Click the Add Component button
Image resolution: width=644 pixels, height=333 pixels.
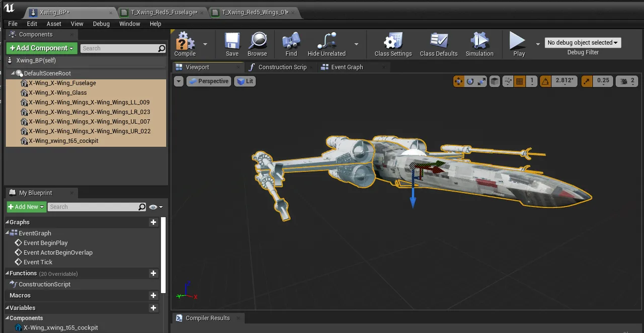tap(42, 48)
